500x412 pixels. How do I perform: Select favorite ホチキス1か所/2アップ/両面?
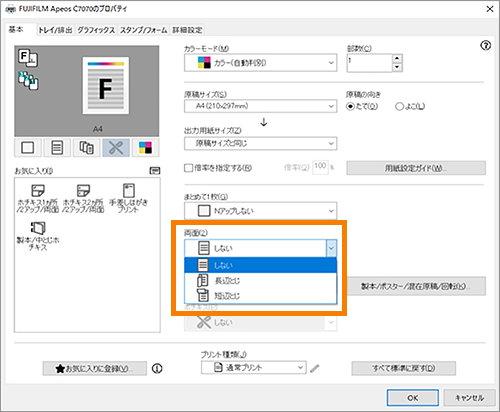[x=38, y=198]
